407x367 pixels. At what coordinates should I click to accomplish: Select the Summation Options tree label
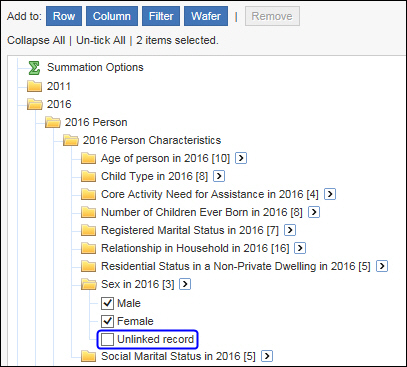[95, 67]
